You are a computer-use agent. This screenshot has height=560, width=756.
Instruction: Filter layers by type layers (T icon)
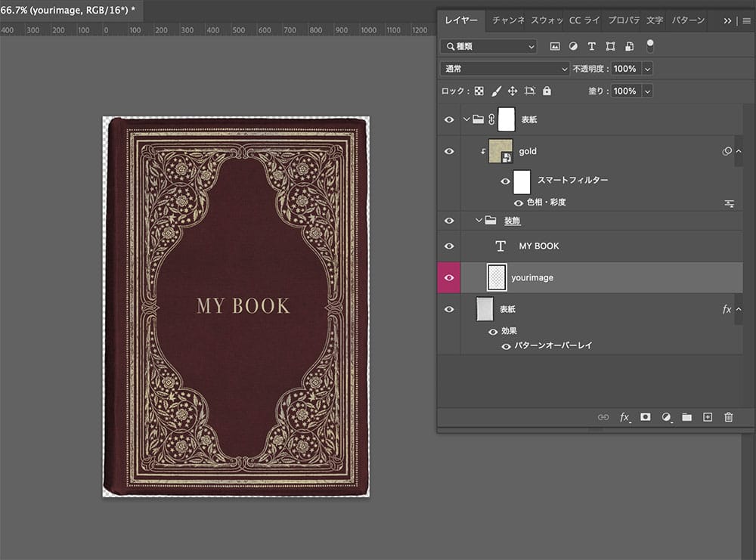coord(592,46)
